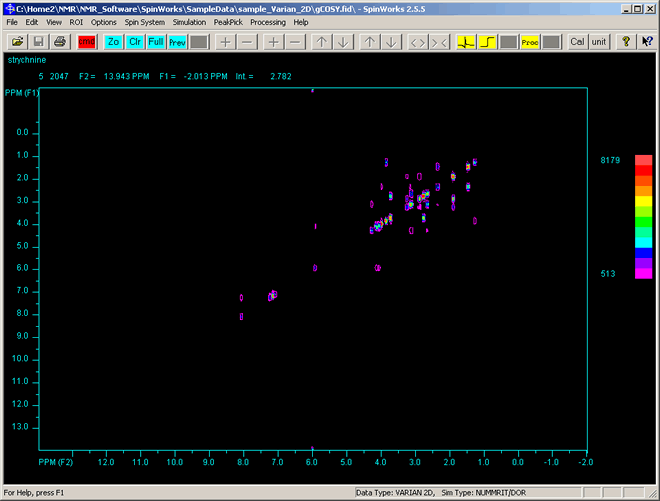Expand horizontally with the < > button
This screenshot has width=660, height=501.
[418, 42]
